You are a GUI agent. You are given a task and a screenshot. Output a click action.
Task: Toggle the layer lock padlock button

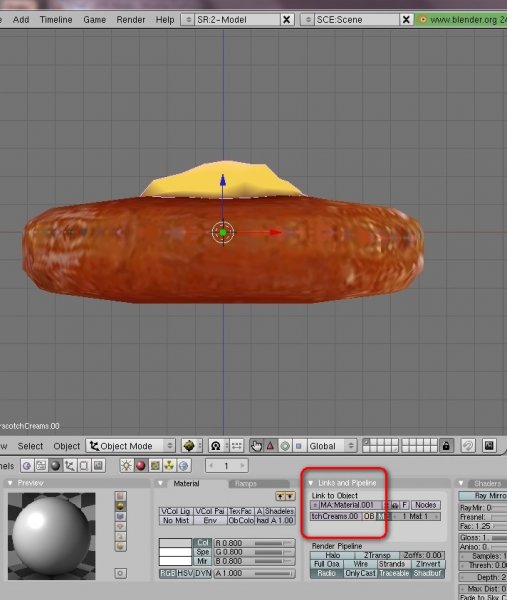tap(446, 446)
